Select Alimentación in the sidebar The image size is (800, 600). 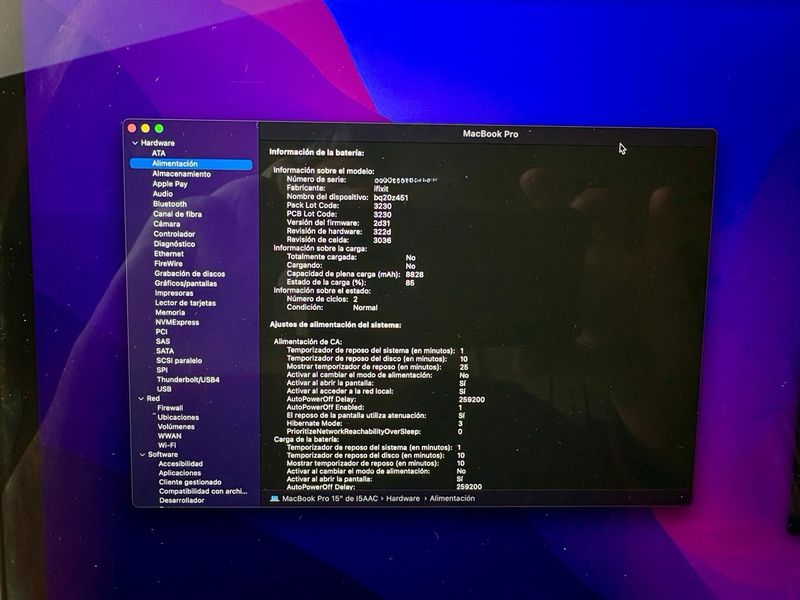click(191, 164)
